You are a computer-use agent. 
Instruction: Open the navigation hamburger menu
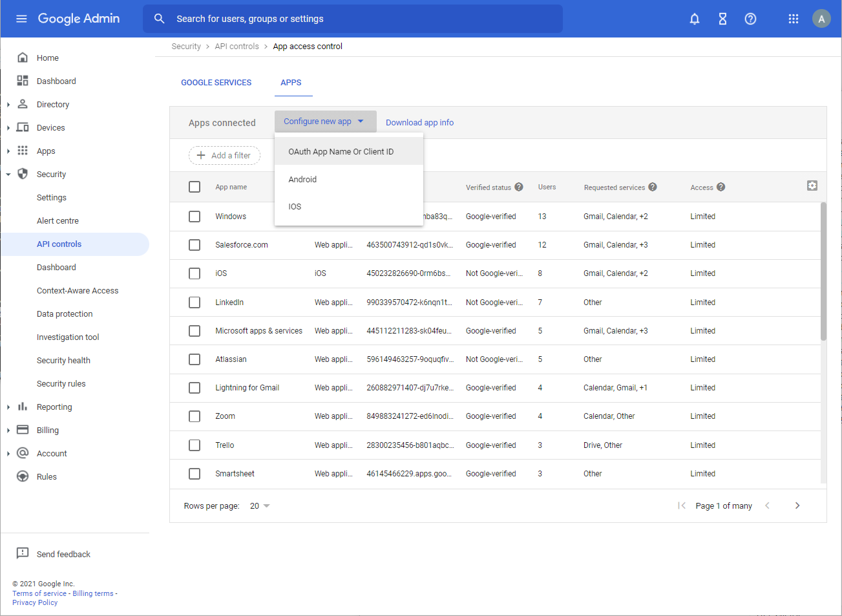21,19
